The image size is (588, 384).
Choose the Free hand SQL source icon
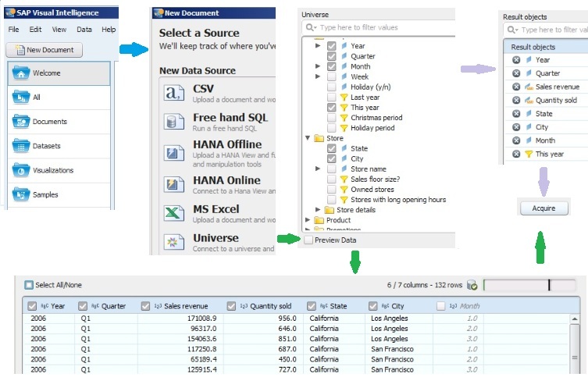(x=173, y=122)
